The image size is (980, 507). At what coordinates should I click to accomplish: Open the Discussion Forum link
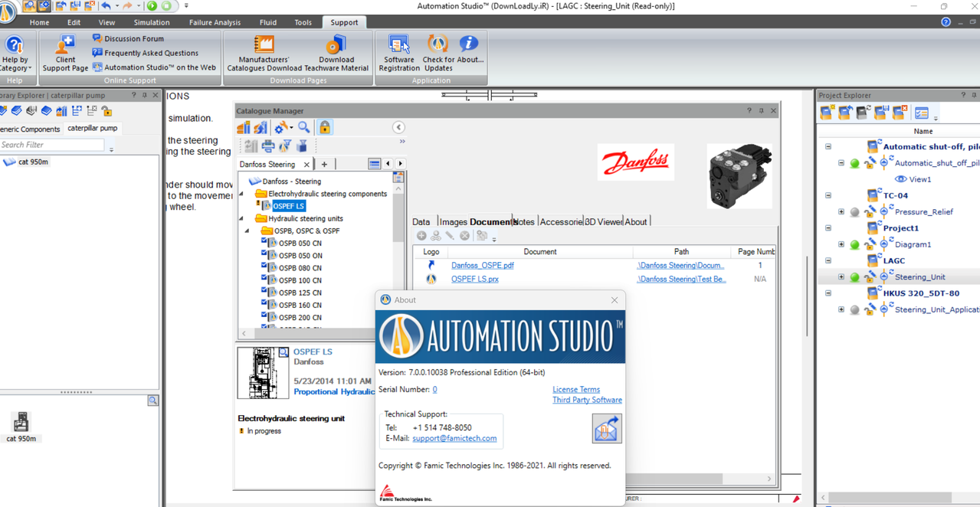[128, 38]
